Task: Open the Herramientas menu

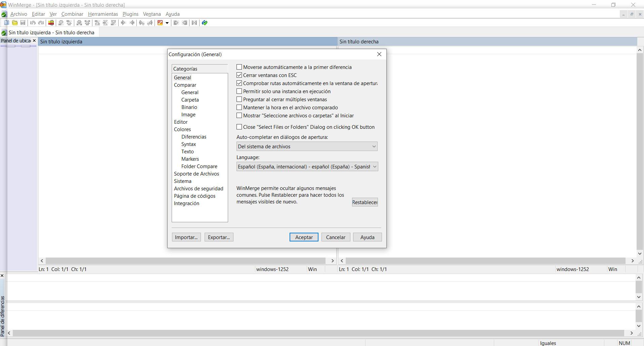Action: [x=103, y=14]
